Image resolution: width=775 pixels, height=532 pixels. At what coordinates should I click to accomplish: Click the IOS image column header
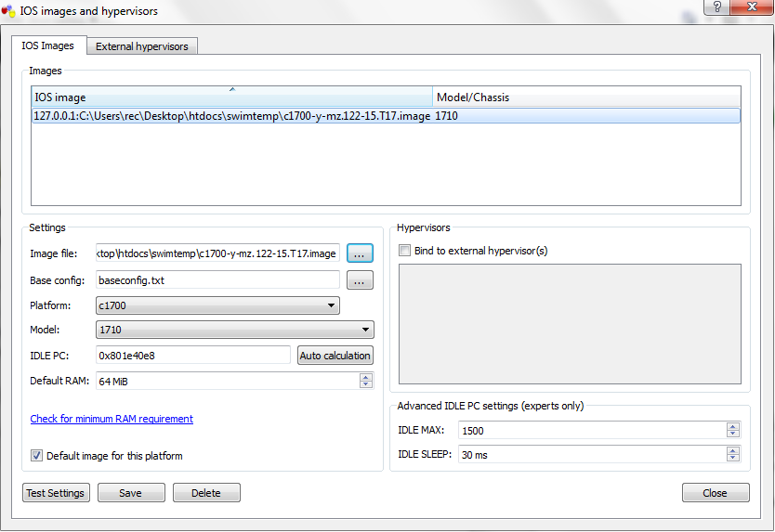[x=231, y=97]
